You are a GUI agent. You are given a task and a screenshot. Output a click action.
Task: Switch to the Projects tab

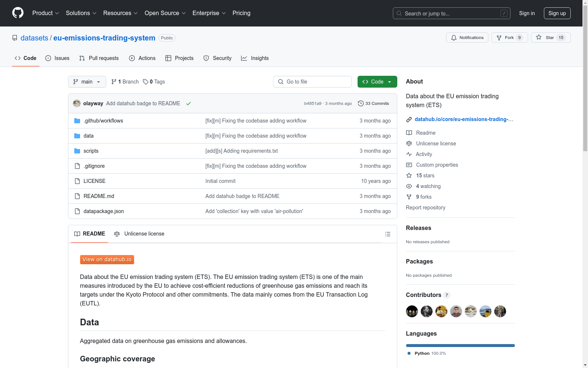[179, 58]
